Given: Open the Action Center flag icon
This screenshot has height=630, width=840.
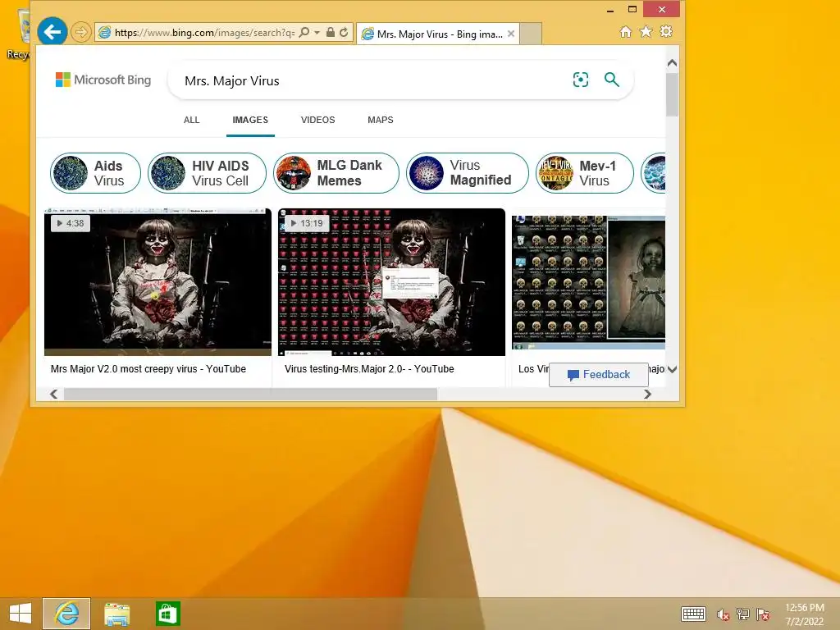Looking at the screenshot, I should (763, 614).
